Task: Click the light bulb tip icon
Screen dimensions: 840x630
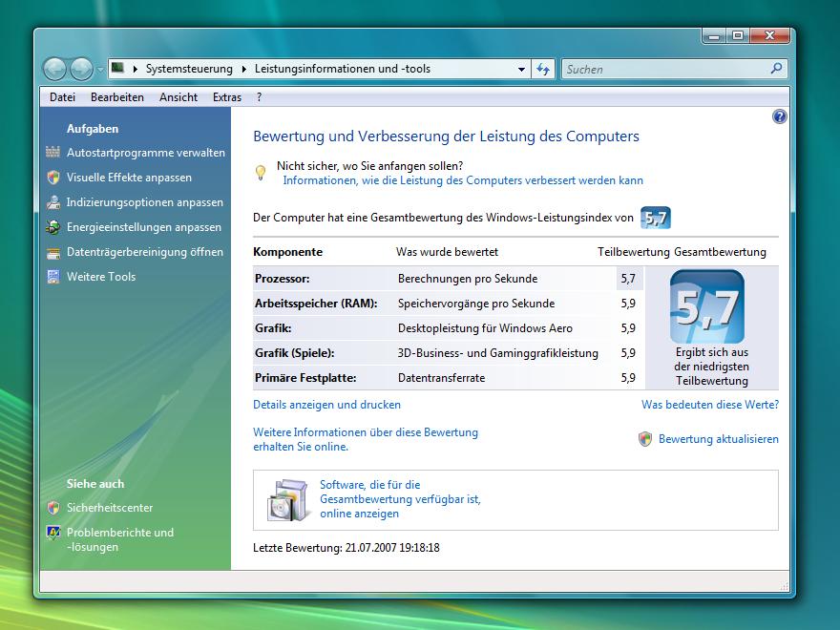Action: click(261, 173)
